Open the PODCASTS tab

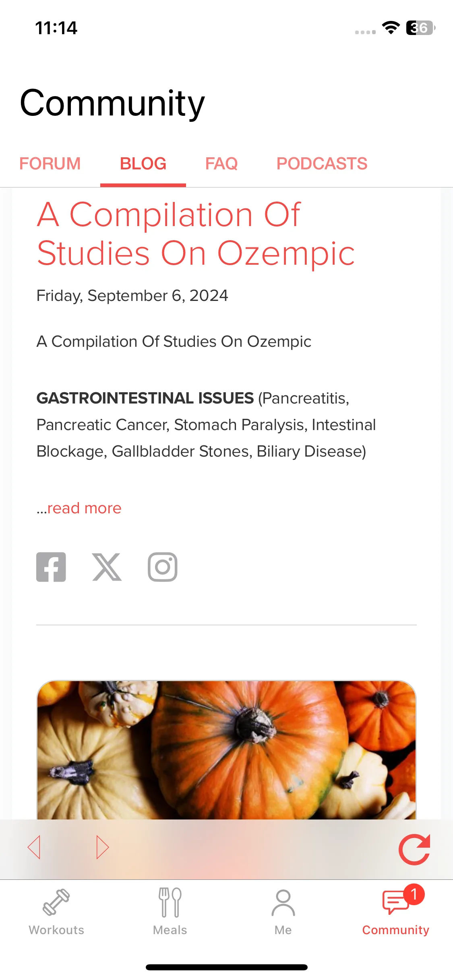[x=322, y=164]
